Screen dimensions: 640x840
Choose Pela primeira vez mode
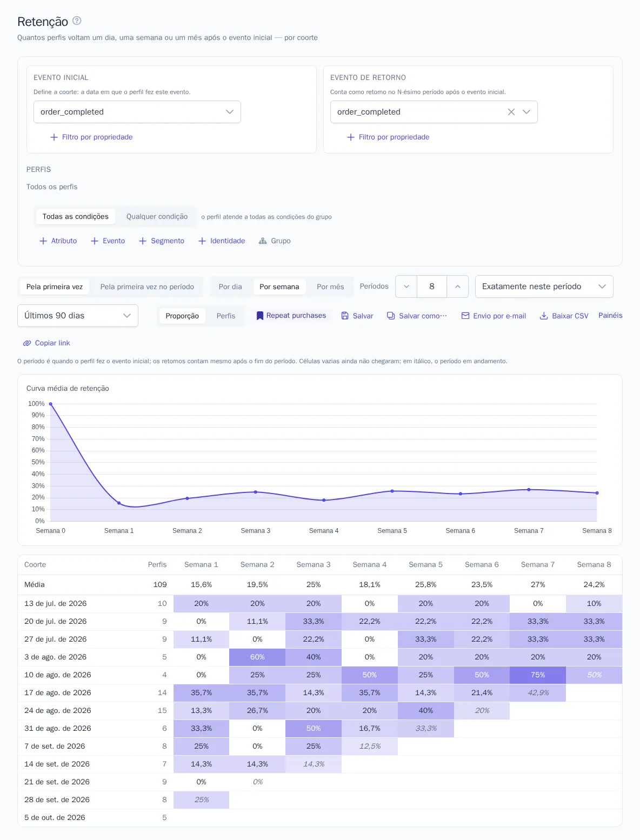click(x=55, y=286)
